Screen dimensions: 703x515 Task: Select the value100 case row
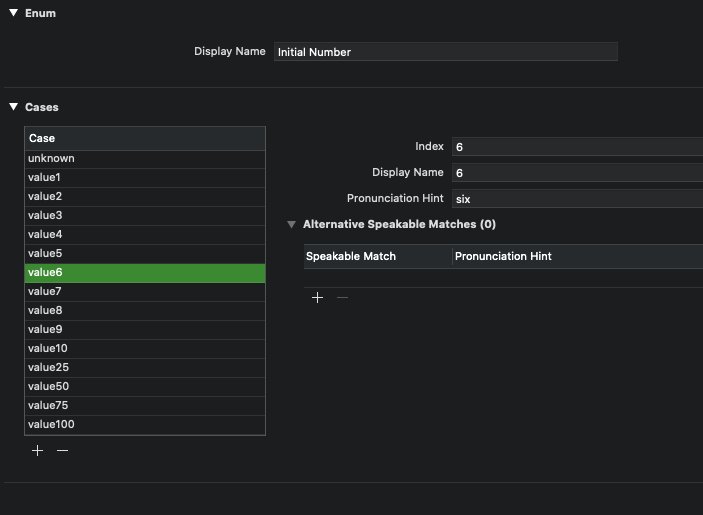click(145, 425)
